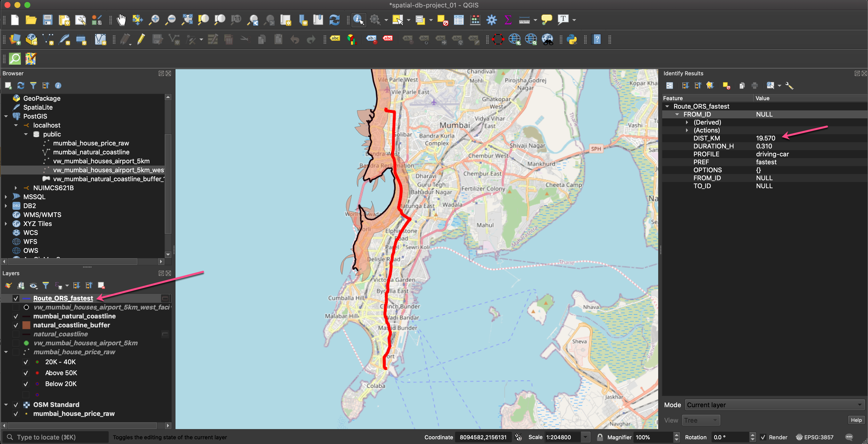Viewport: 868px width, 444px height.
Task: Select vw_mumbai_houses_airport_5km in browser tree
Action: (101, 161)
